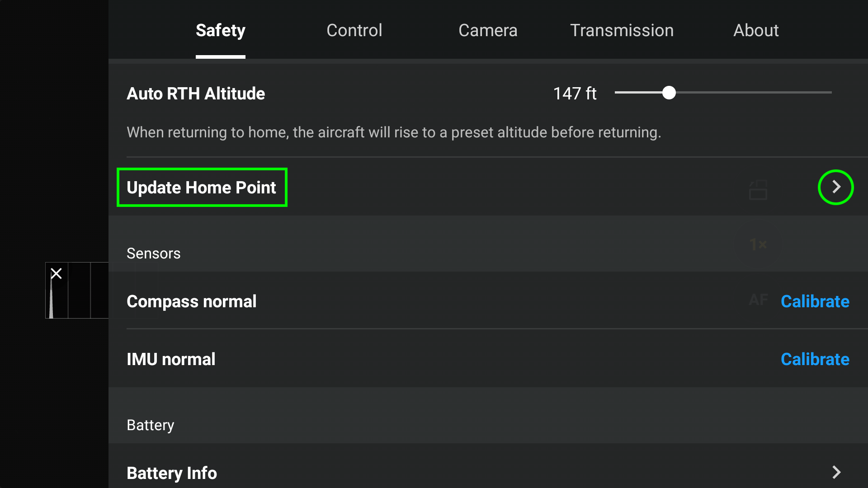The width and height of the screenshot is (868, 488).
Task: Click the Compass normal status text
Action: [191, 301]
